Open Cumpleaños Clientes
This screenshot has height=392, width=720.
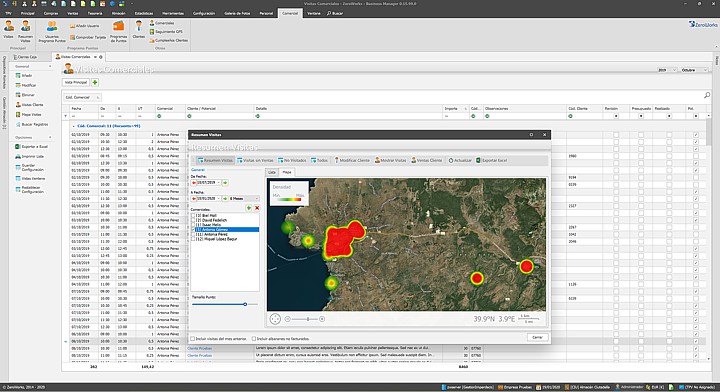point(169,40)
